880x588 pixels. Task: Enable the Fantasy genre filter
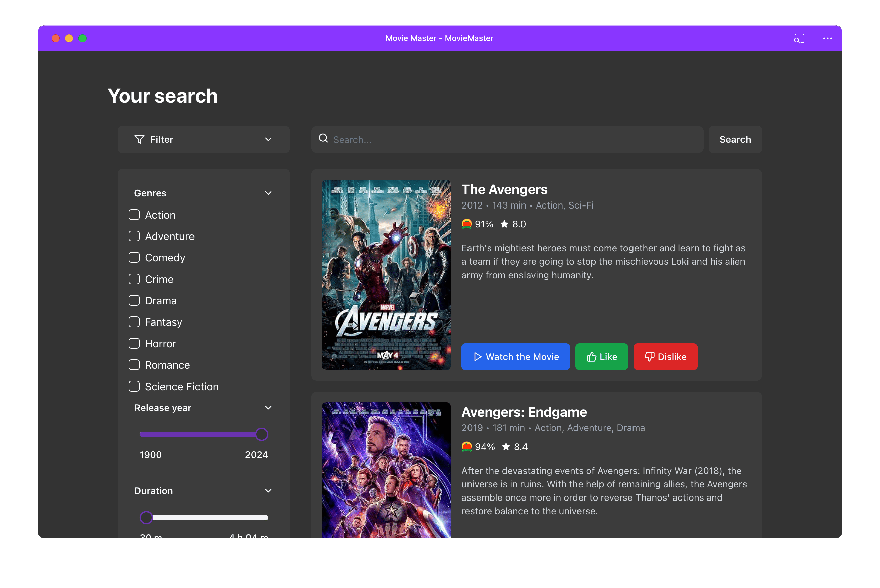pos(134,322)
